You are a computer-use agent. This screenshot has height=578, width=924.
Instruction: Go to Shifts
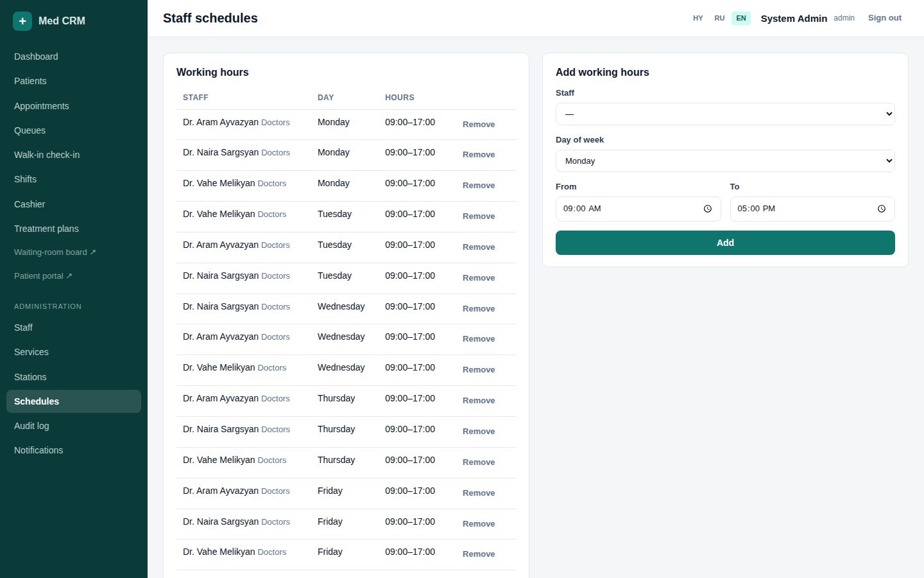point(74,179)
